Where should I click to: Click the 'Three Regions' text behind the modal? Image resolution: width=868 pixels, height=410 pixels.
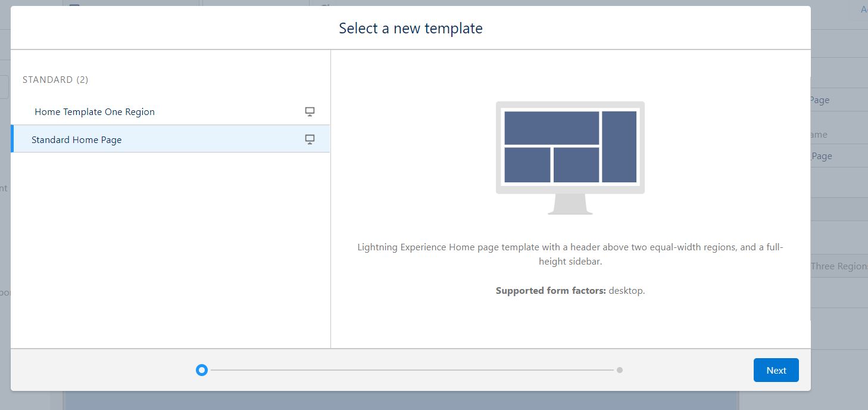click(838, 266)
